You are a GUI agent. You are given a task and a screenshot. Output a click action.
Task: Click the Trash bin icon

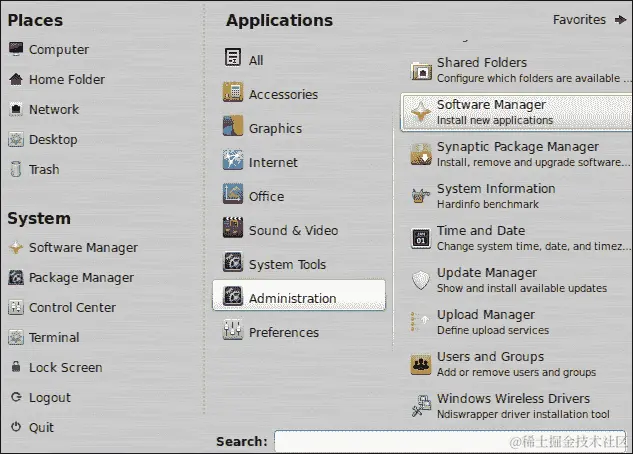pyautogui.click(x=16, y=169)
